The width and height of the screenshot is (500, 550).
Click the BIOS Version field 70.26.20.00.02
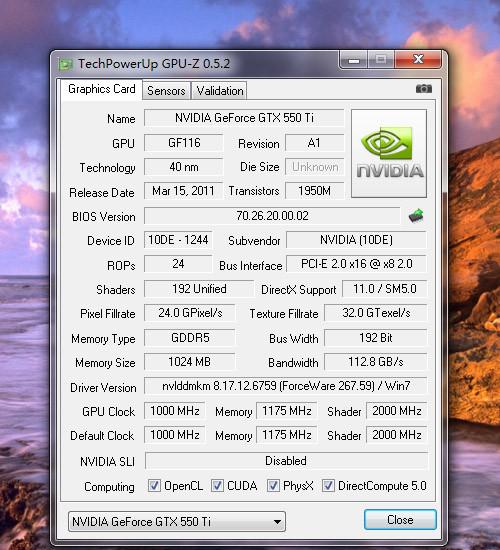tap(272, 215)
